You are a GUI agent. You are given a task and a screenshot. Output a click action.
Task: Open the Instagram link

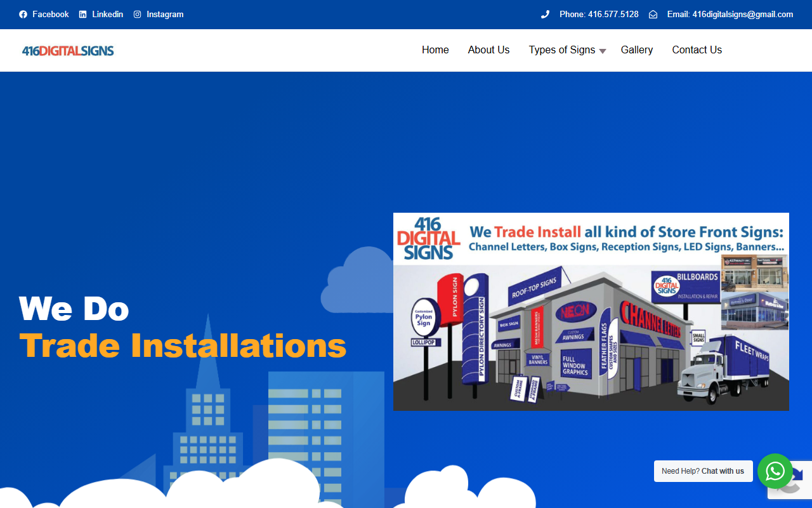[165, 15]
